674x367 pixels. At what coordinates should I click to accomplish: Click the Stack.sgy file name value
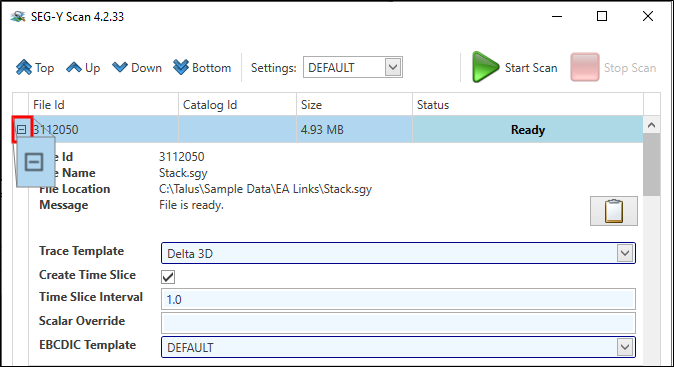tap(183, 173)
